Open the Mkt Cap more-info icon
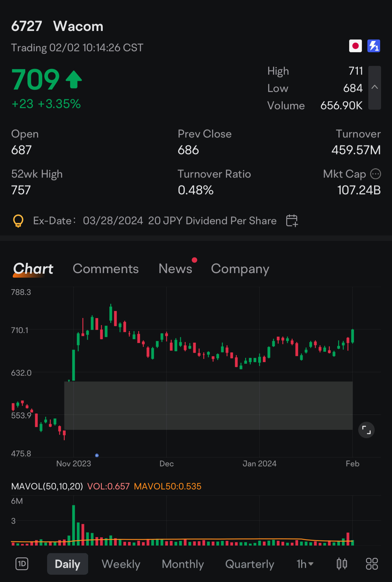 (x=376, y=174)
